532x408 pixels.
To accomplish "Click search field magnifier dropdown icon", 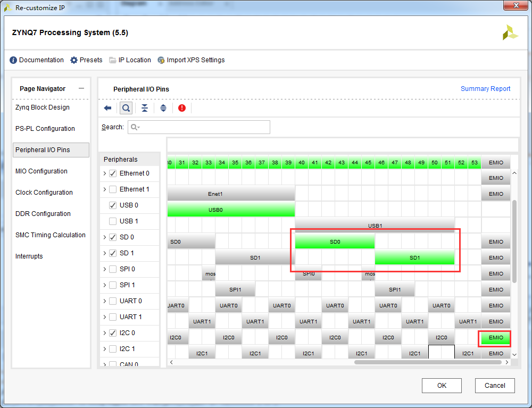I will (x=135, y=127).
